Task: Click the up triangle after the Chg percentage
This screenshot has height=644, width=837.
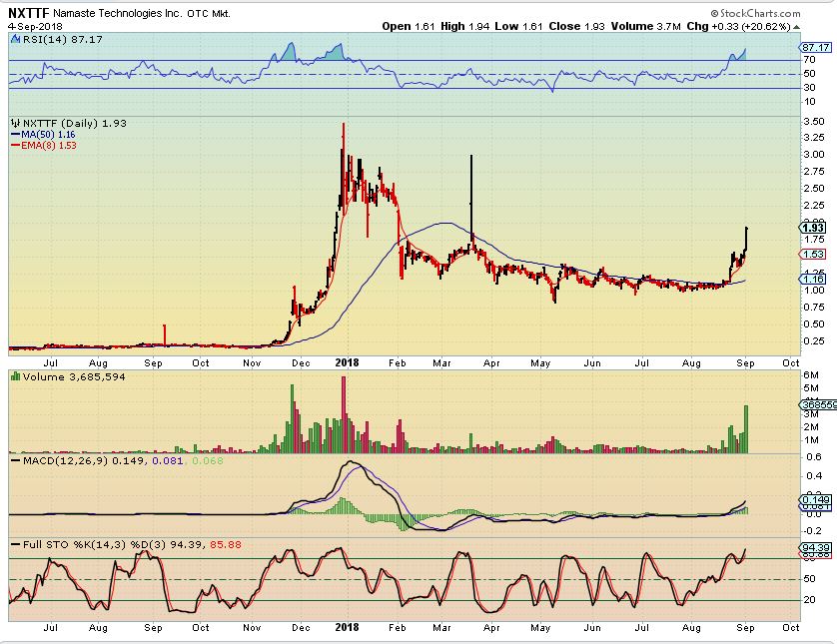Action: [796, 27]
